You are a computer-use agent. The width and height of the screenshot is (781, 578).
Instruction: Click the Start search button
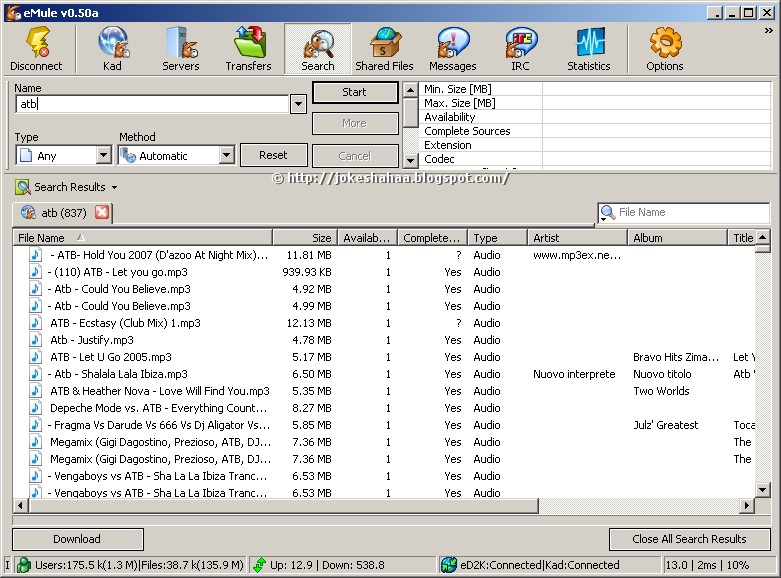[355, 92]
